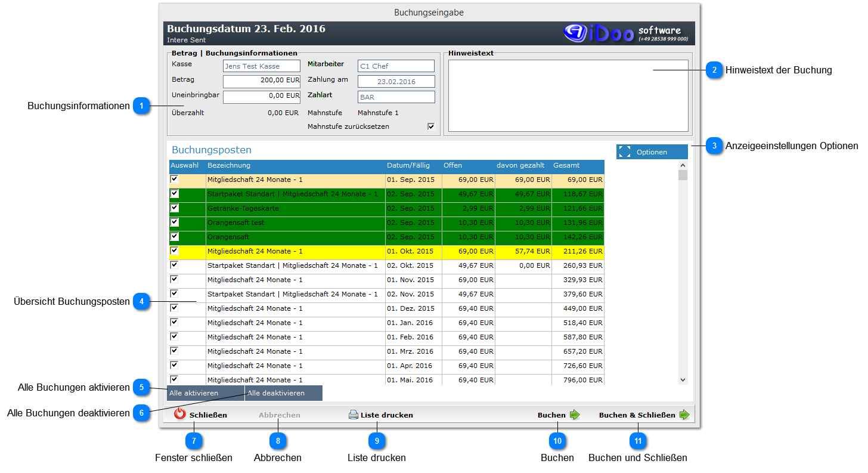
Task: Toggle the Mahnstufe zurücksetzen checkbox
Action: pos(431,126)
